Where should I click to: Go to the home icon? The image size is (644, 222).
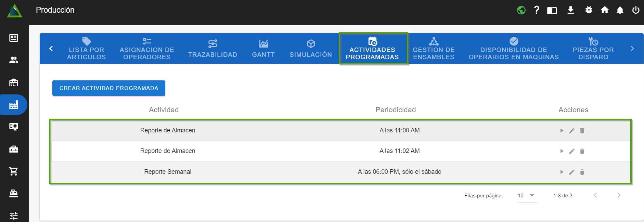click(x=605, y=10)
